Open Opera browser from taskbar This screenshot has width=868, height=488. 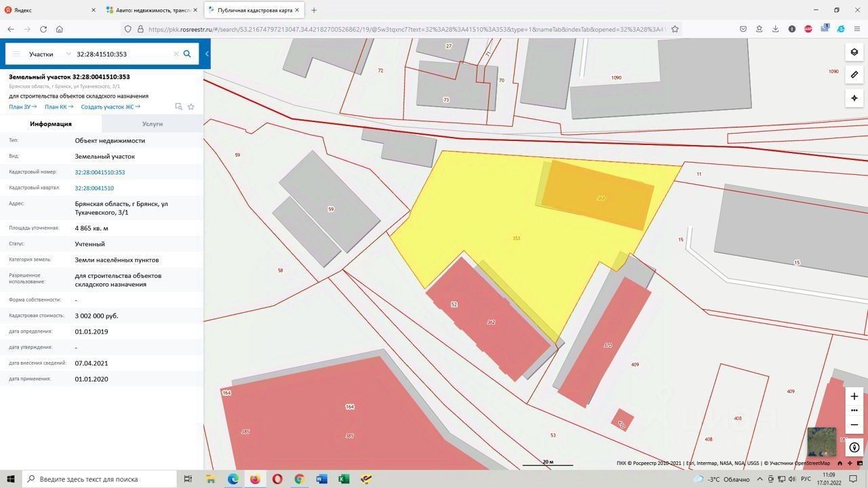[x=277, y=479]
